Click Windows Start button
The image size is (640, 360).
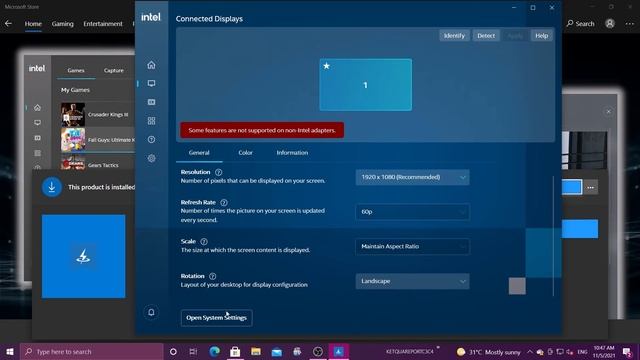[10, 351]
